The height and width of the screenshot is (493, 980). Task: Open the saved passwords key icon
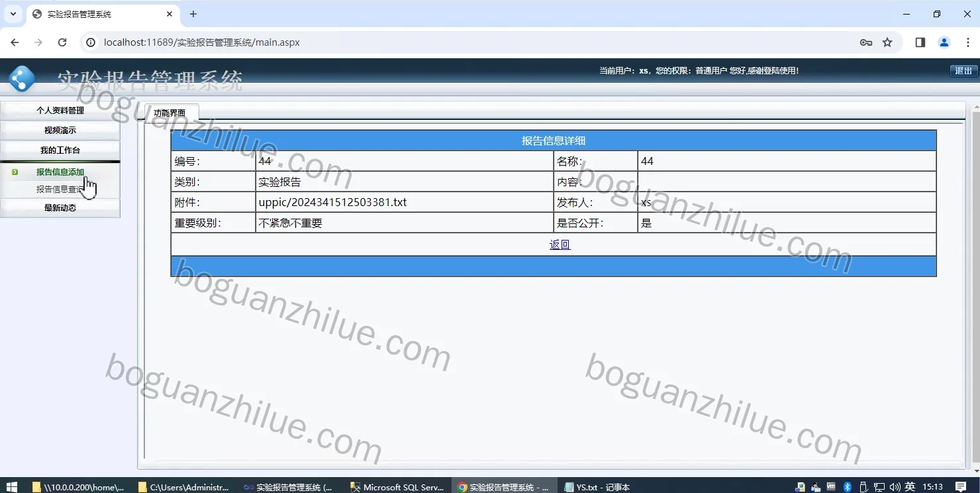click(x=865, y=42)
